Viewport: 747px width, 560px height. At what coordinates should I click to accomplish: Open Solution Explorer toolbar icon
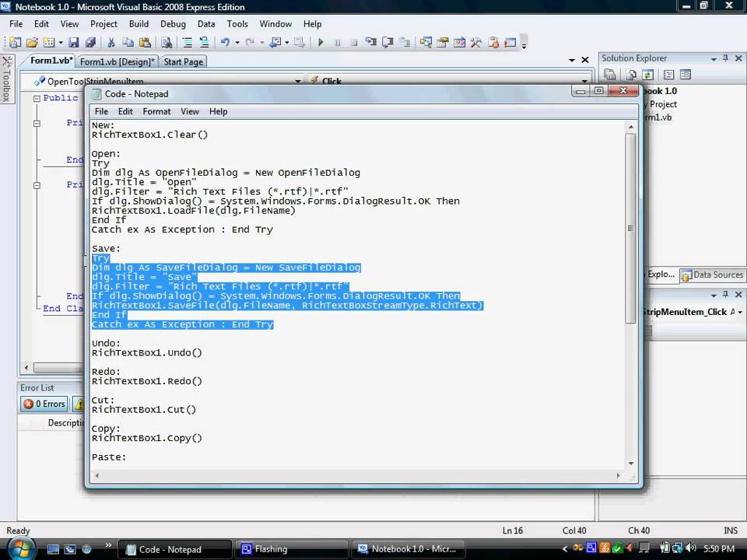pyautogui.click(x=426, y=42)
